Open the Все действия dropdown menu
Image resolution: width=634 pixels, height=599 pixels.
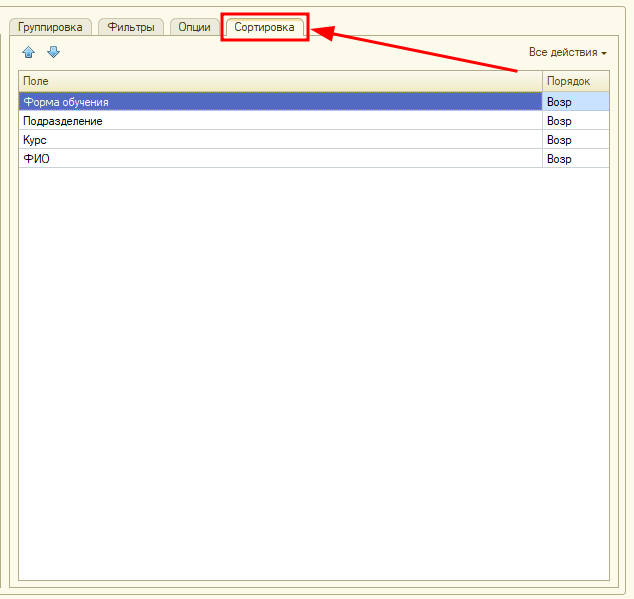(567, 52)
